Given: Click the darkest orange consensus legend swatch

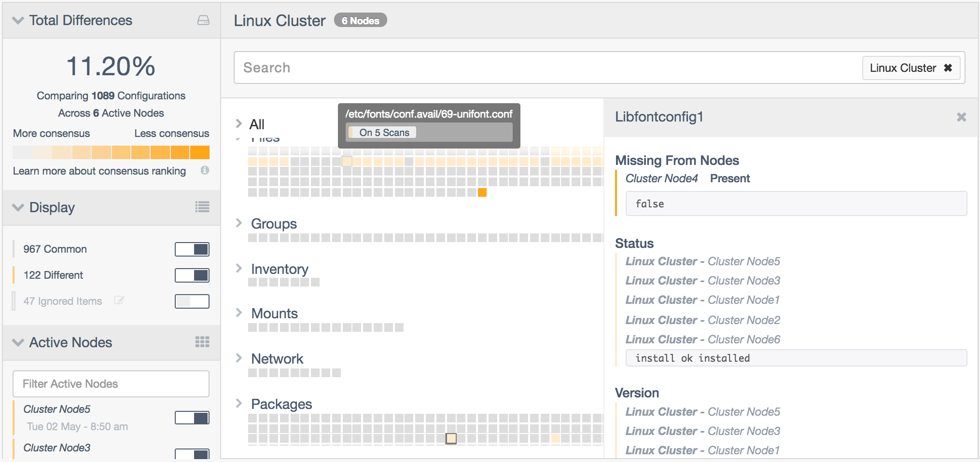Looking at the screenshot, I should pos(200,152).
